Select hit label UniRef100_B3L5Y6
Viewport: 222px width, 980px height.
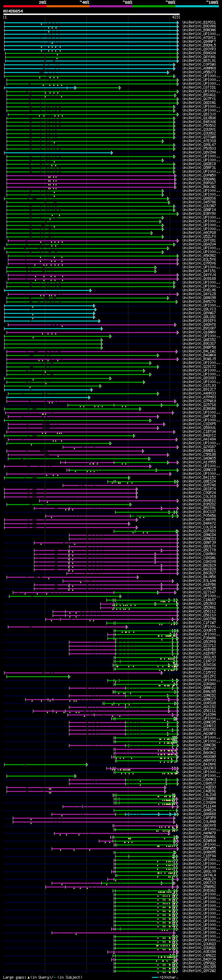[199, 259]
